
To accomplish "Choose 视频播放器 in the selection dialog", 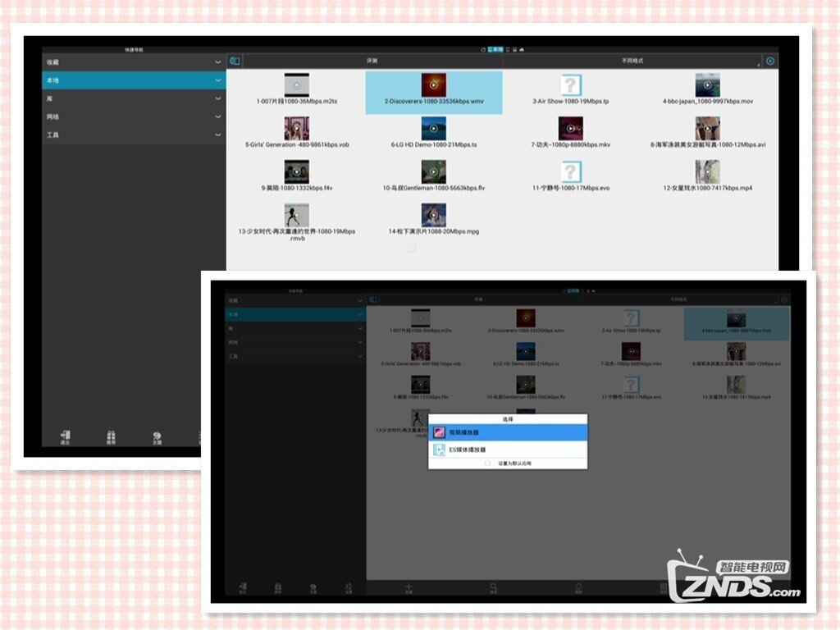I will 508,432.
